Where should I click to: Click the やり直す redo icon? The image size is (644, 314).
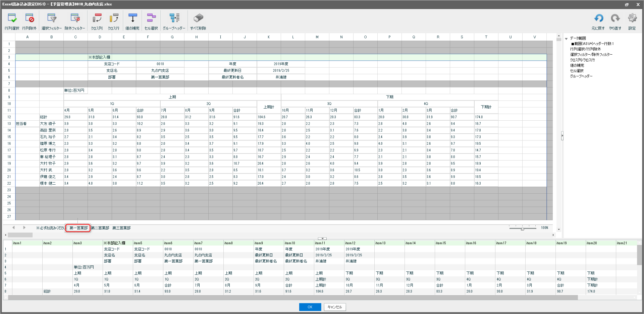click(615, 21)
